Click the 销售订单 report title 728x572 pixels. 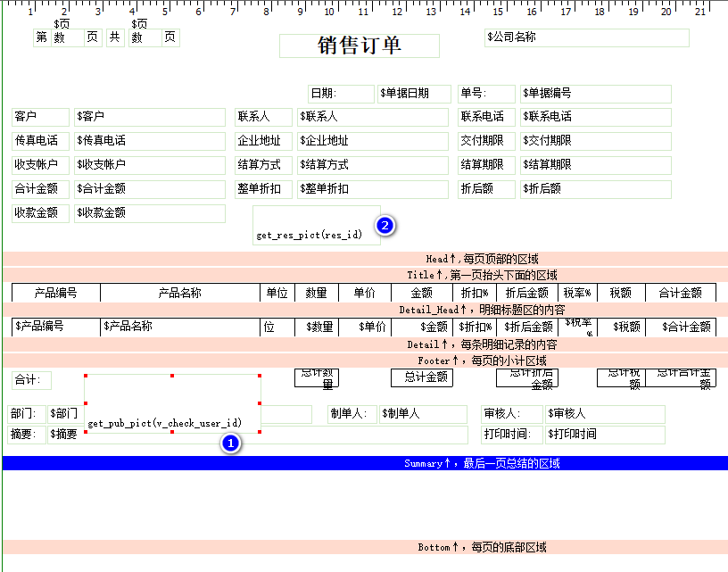click(x=360, y=46)
